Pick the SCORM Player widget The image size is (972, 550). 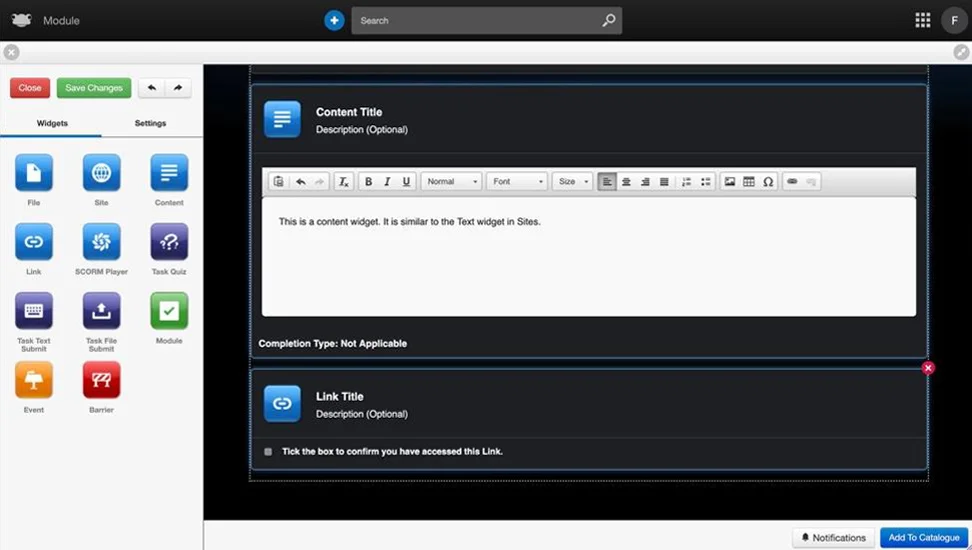click(x=101, y=242)
